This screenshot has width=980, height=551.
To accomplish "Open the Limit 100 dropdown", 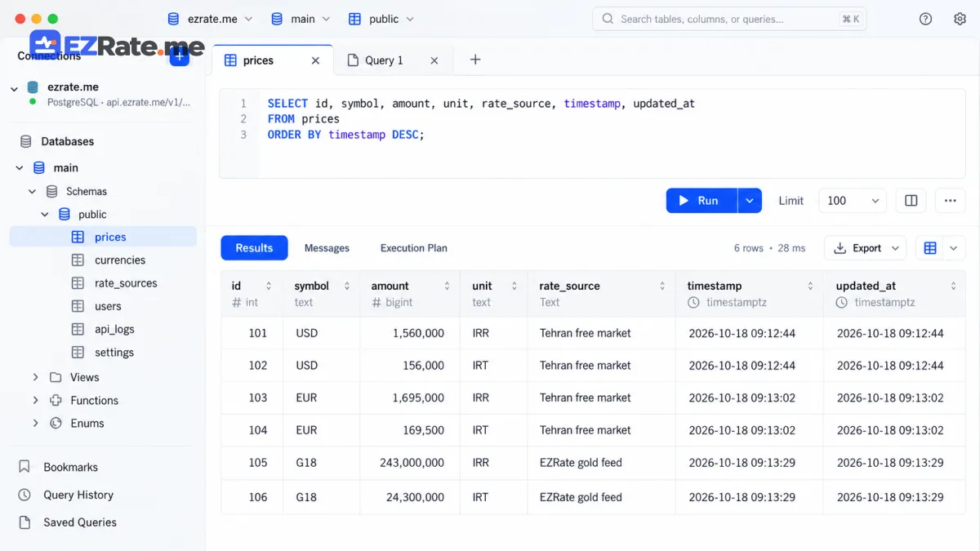I will tap(853, 201).
